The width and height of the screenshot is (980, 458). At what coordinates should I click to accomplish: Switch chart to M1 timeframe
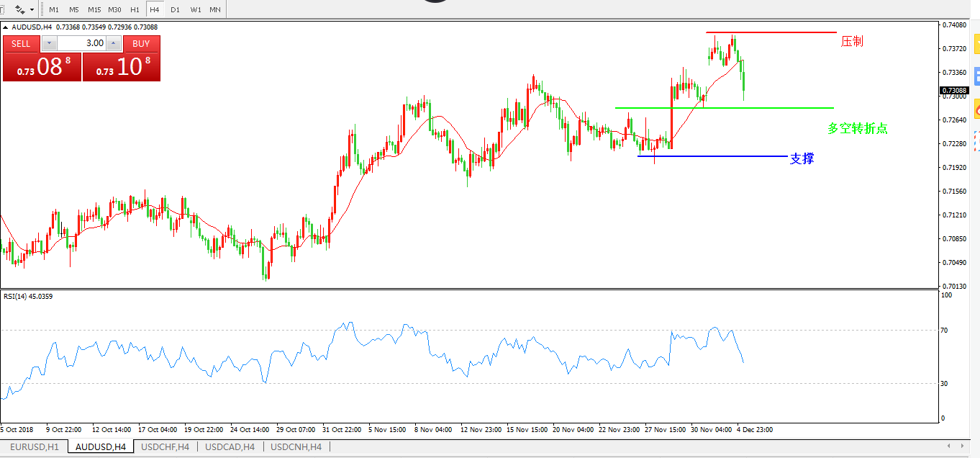pos(54,10)
